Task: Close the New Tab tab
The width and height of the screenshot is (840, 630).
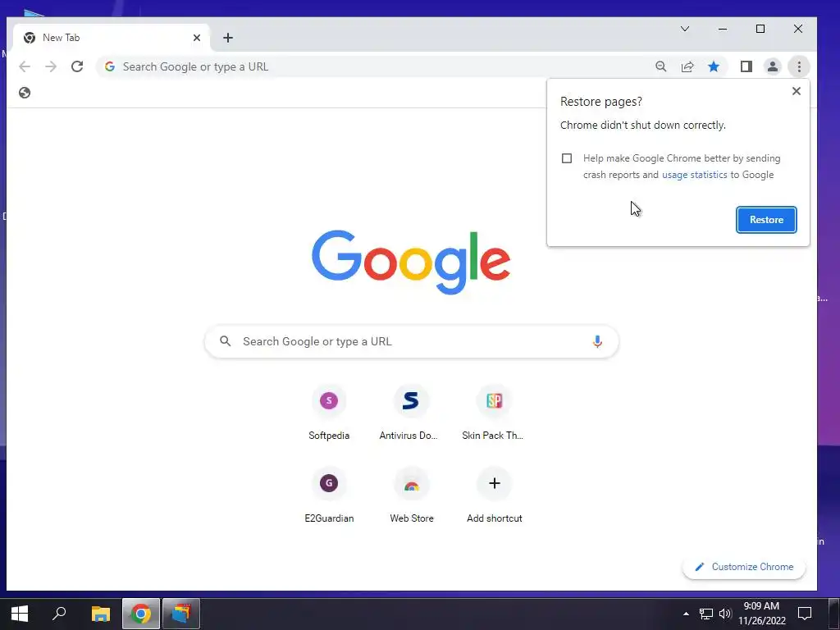Action: [197, 38]
